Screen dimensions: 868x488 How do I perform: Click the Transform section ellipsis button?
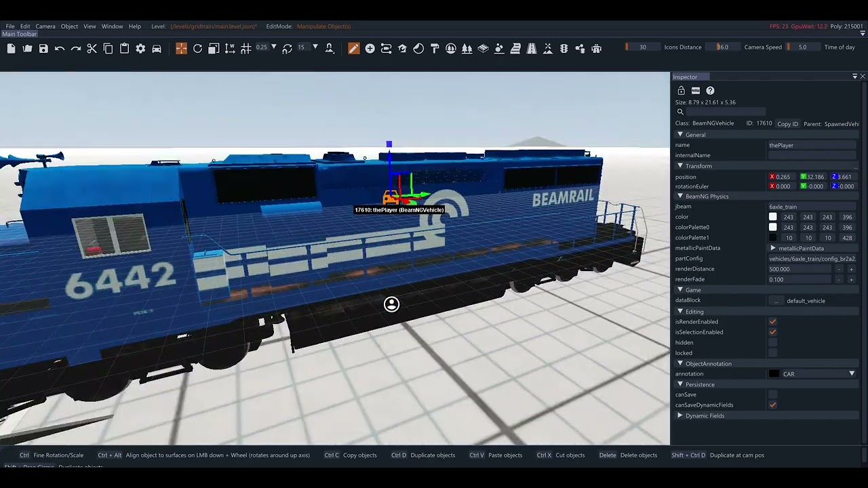(x=856, y=166)
